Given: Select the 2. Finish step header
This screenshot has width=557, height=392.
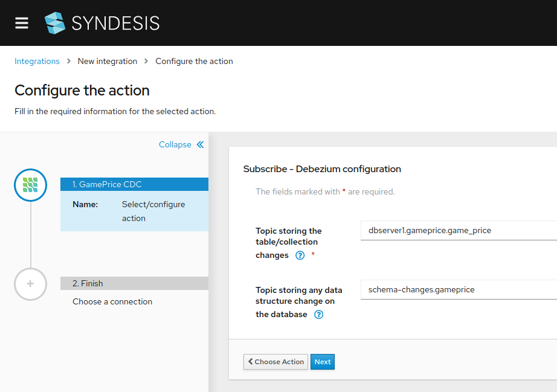Looking at the screenshot, I should [x=134, y=283].
